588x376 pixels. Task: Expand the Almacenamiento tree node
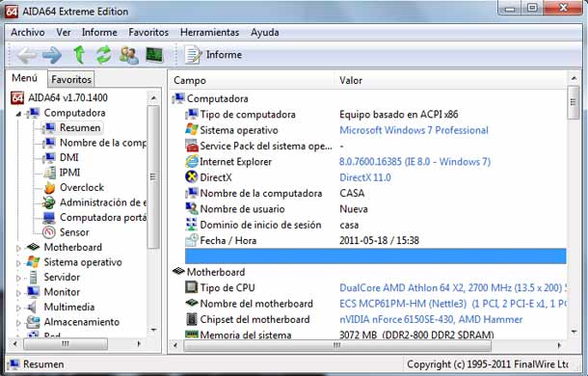click(x=18, y=322)
